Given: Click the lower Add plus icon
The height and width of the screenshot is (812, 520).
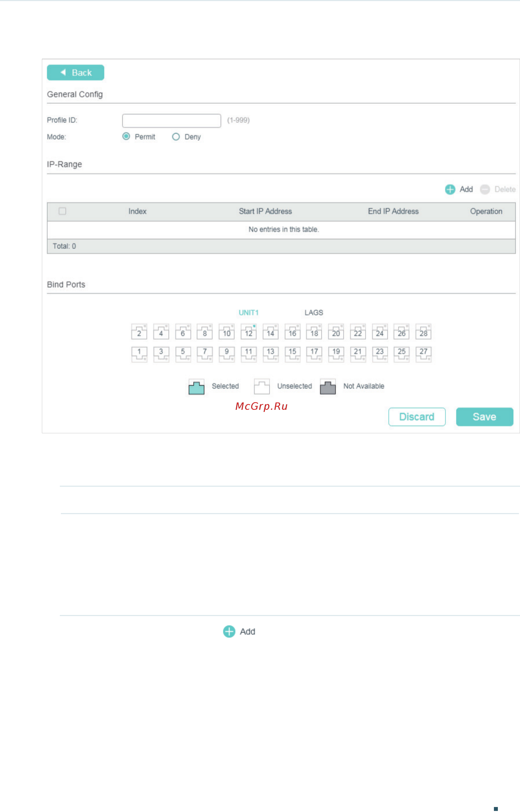Looking at the screenshot, I should pyautogui.click(x=229, y=632).
